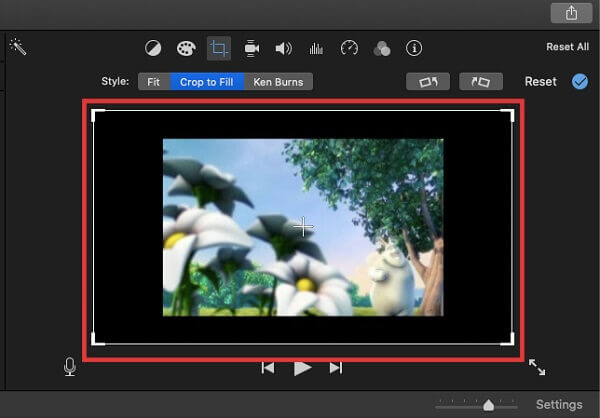Click the magic wand auto-enhance icon
This screenshot has width=600, height=418.
(x=18, y=47)
